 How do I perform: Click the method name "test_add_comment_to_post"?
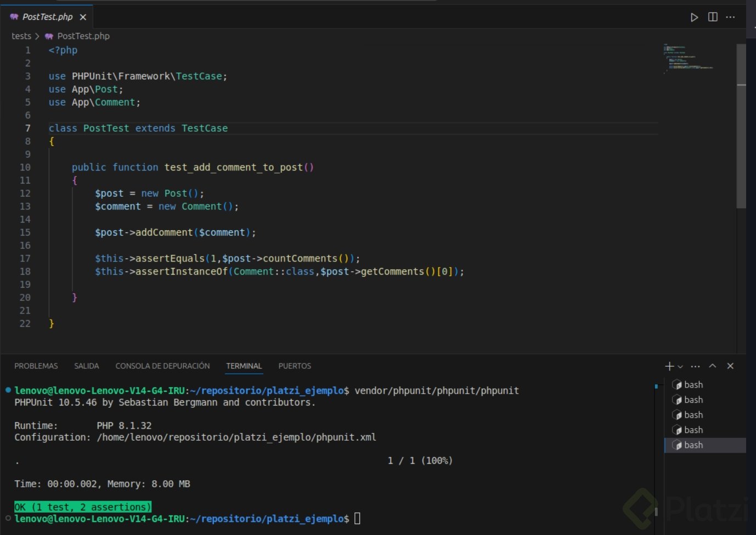point(234,167)
